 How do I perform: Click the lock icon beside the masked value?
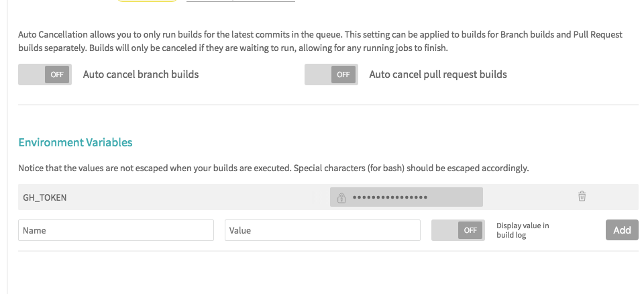pyautogui.click(x=341, y=198)
